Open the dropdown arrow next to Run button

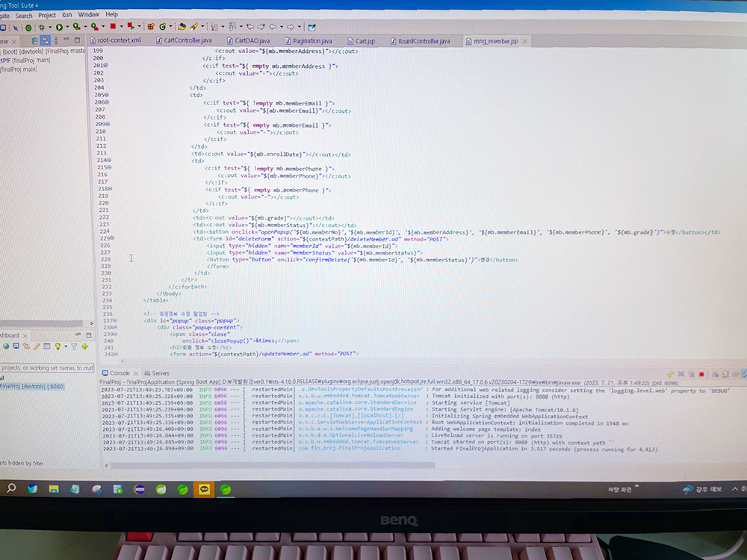click(66, 28)
